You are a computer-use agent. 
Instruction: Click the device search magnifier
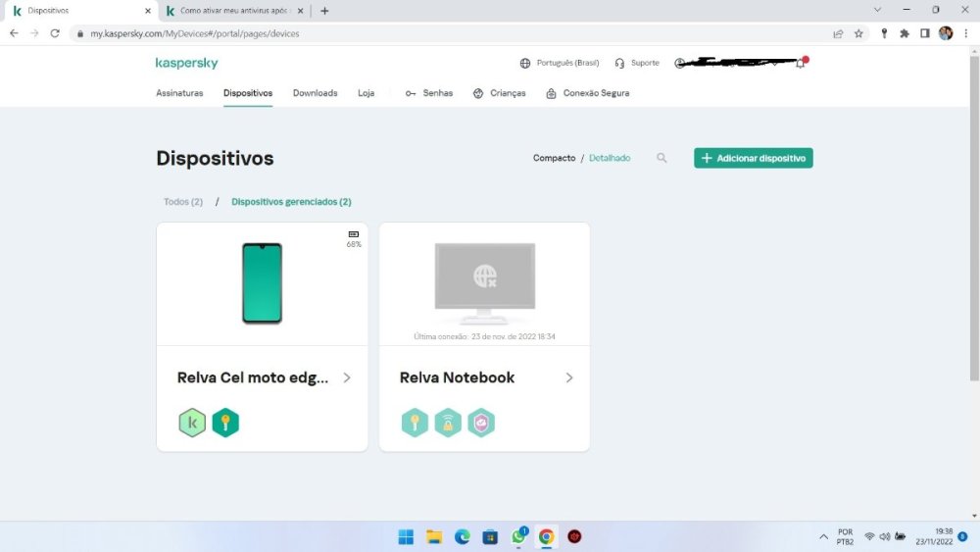[x=661, y=158]
